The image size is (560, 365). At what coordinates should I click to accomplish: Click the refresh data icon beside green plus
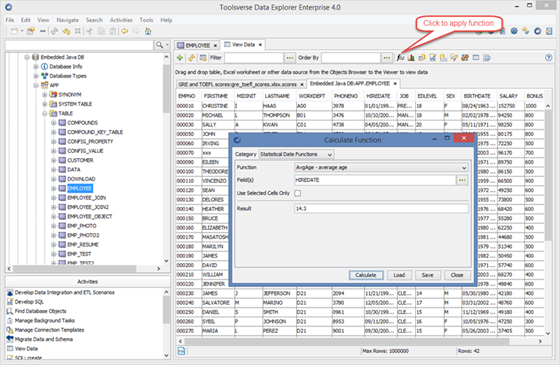click(191, 58)
